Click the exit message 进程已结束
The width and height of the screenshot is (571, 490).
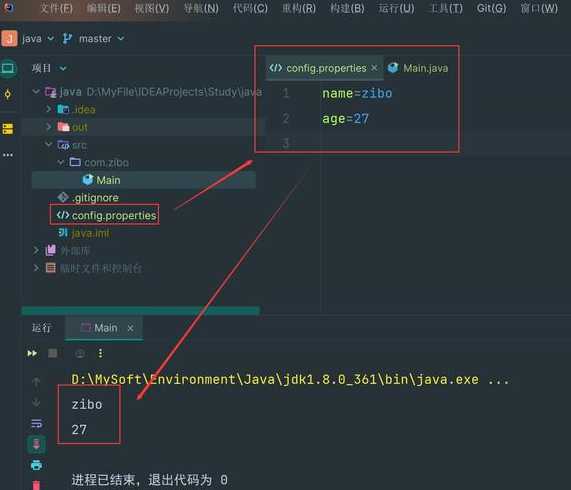pos(150,480)
